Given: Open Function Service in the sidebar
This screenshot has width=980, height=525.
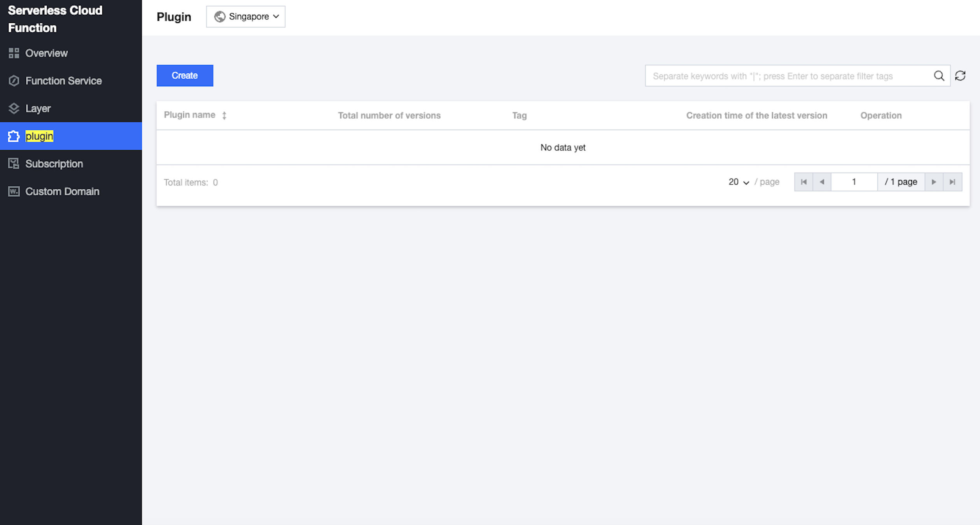Looking at the screenshot, I should click(63, 81).
